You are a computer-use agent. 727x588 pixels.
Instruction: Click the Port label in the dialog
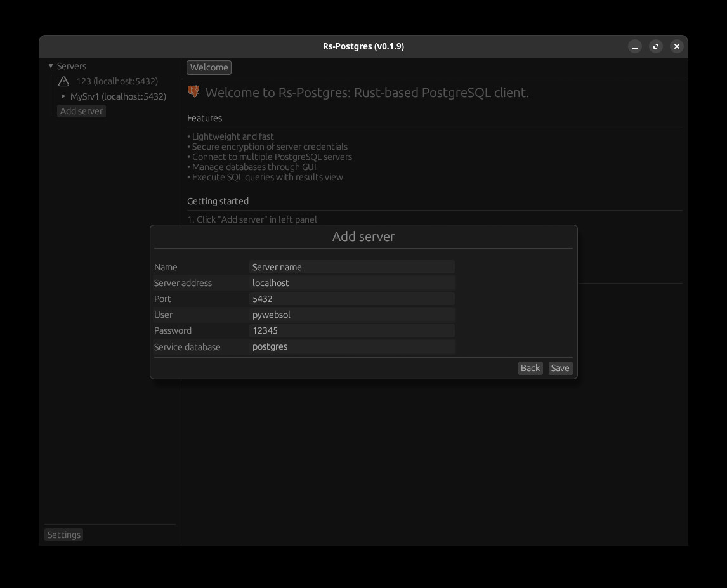162,299
